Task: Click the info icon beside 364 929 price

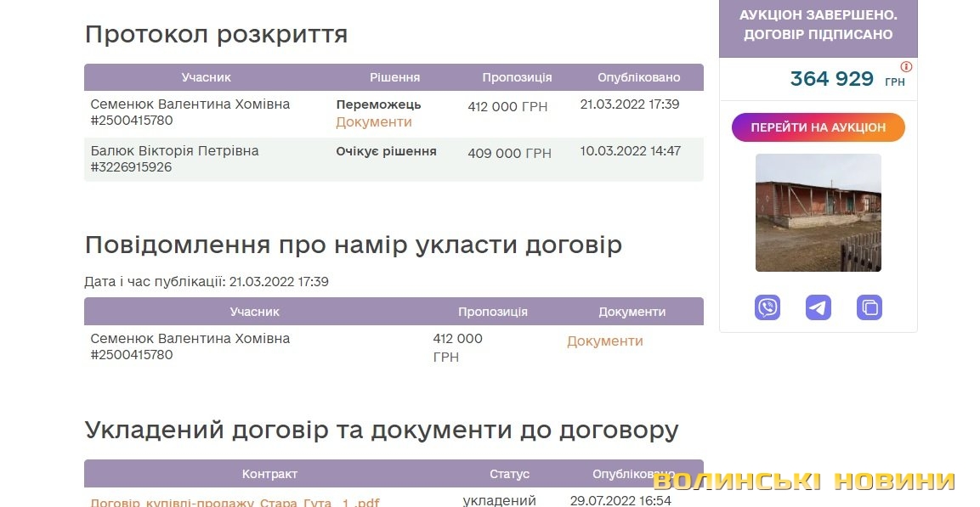Action: pyautogui.click(x=906, y=66)
